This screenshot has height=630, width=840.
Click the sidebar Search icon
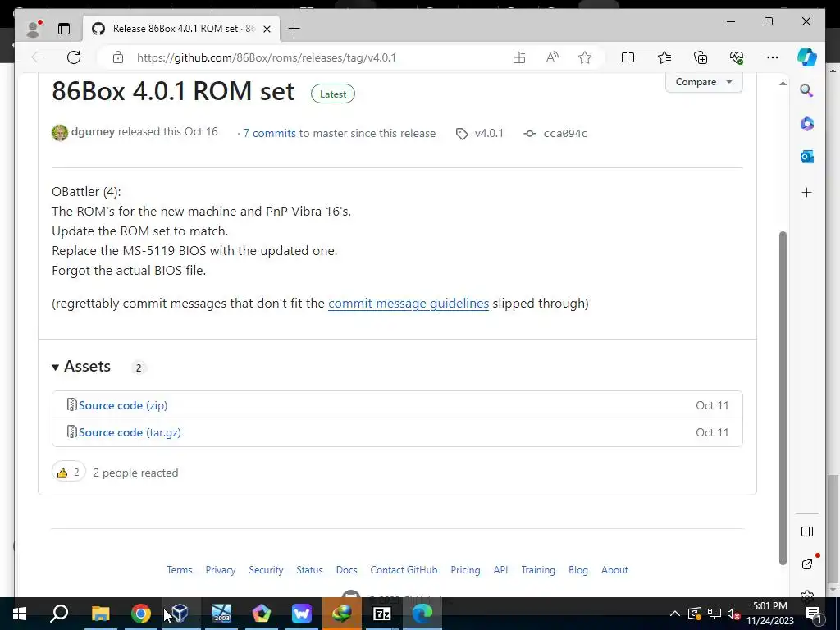(807, 90)
